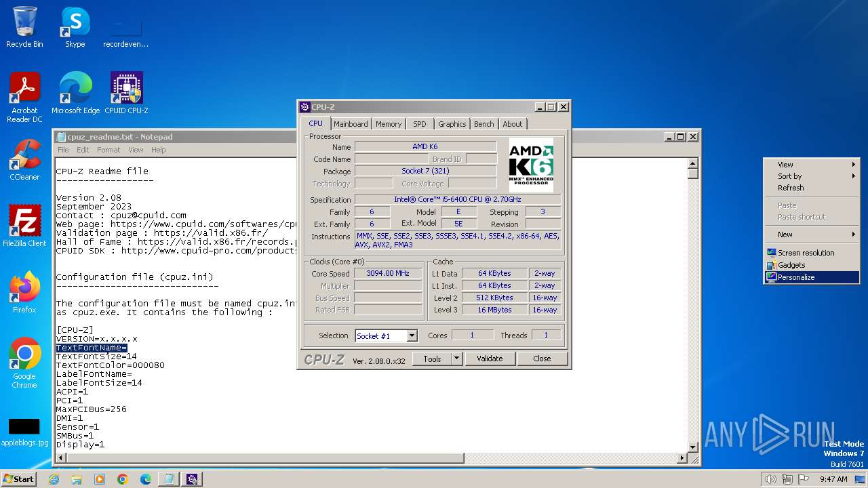Screen dimensions: 868x488
Task: Switch to Notepad taskbar button
Action: [169, 479]
